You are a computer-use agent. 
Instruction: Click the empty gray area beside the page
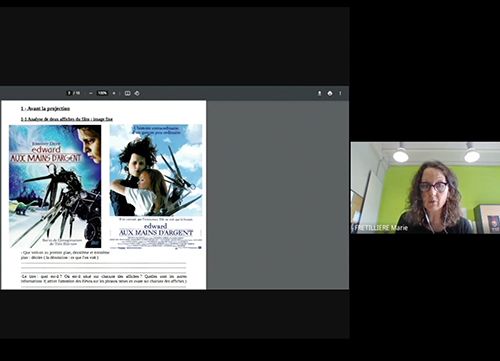coord(278,195)
